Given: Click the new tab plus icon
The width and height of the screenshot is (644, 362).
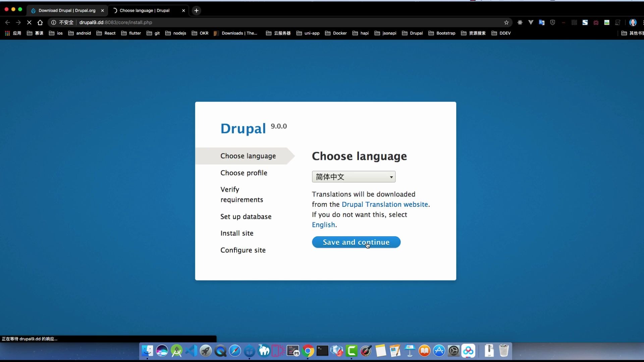Looking at the screenshot, I should (196, 10).
